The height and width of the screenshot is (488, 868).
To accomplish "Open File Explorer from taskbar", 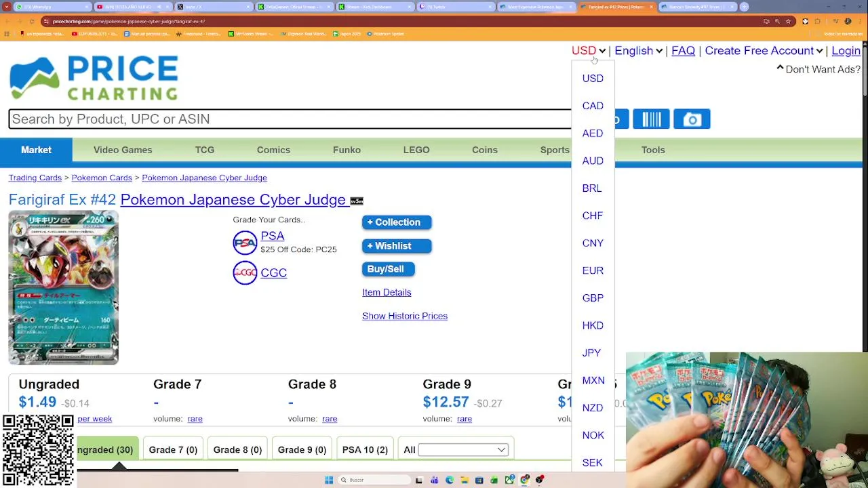I will tap(464, 480).
